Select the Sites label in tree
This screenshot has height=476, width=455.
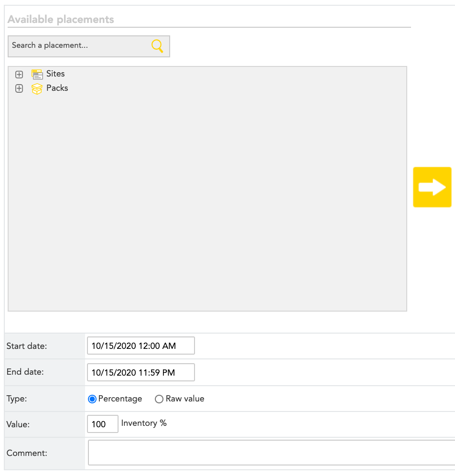[x=55, y=74]
